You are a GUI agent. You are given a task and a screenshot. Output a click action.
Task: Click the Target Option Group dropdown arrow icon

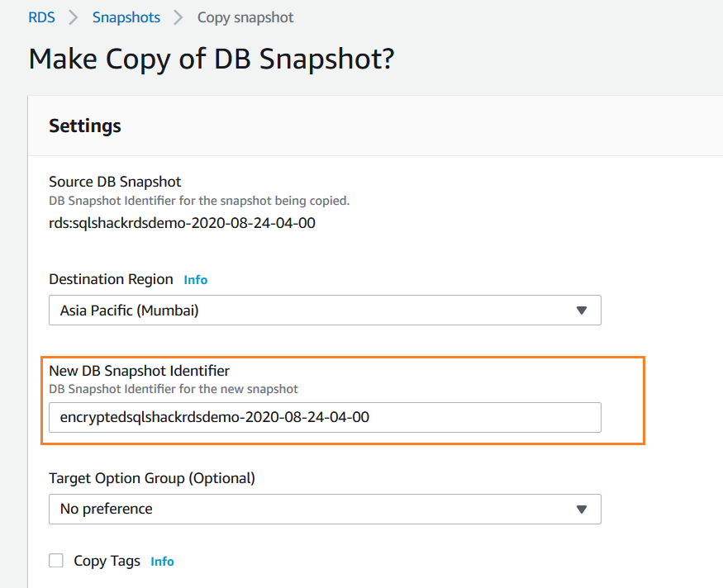coord(583,509)
